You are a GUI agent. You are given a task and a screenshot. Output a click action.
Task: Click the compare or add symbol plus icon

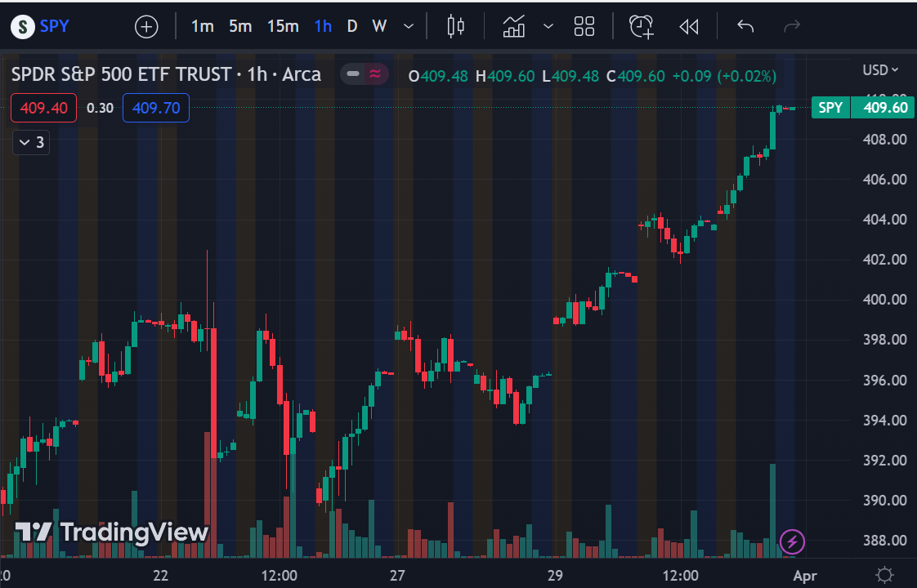click(146, 27)
